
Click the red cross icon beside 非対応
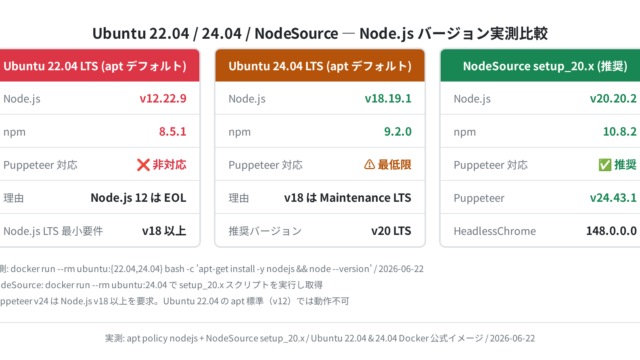(x=143, y=165)
